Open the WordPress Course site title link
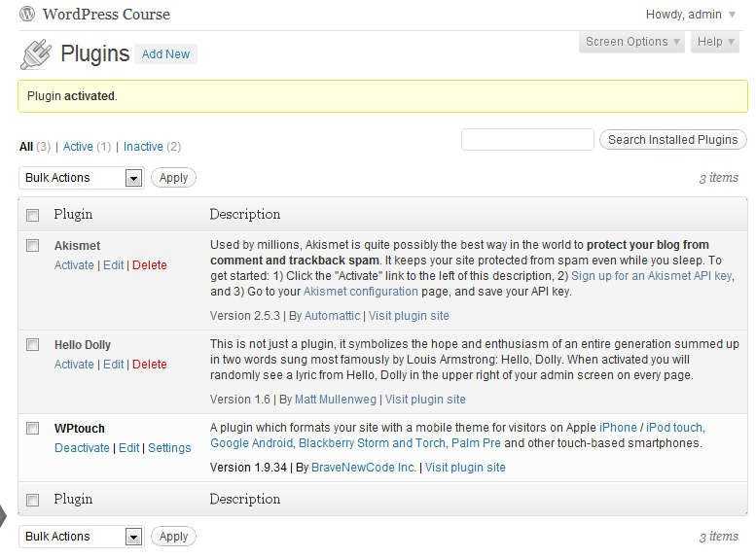 pos(106,14)
